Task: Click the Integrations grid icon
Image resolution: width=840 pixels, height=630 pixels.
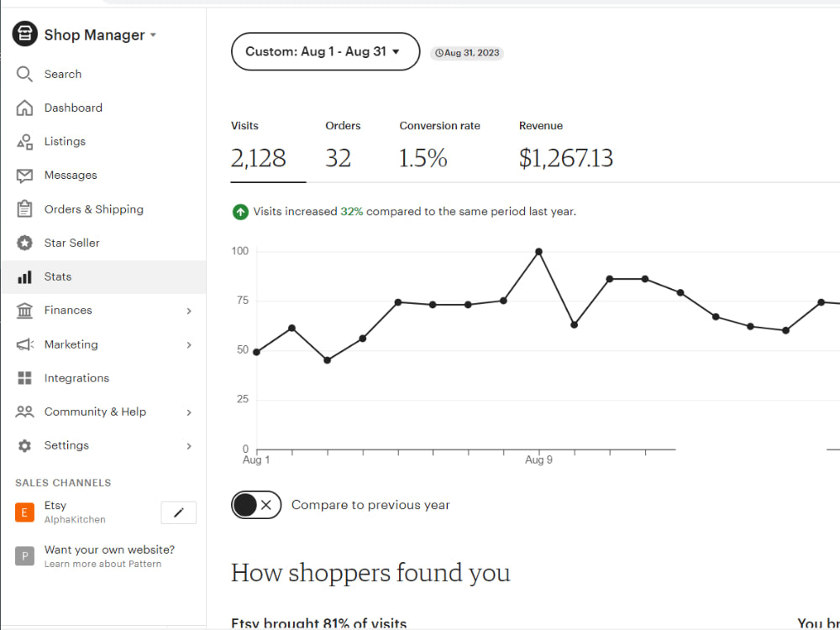Action: (x=24, y=378)
